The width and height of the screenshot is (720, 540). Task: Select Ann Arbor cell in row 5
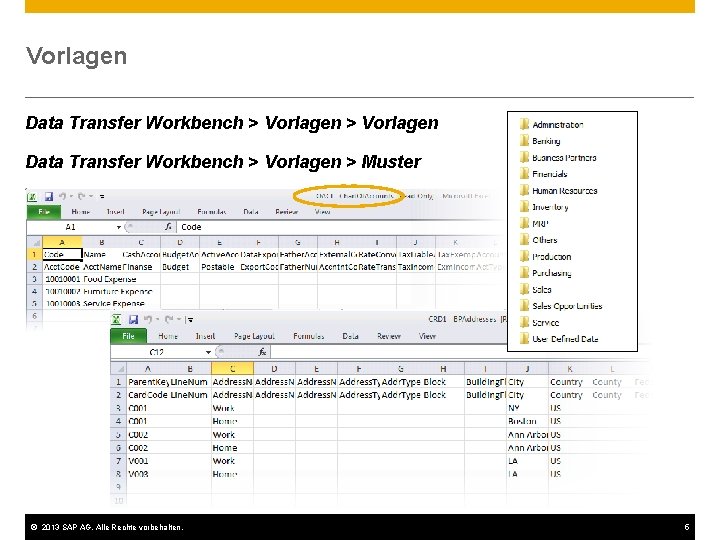pyautogui.click(x=527, y=434)
